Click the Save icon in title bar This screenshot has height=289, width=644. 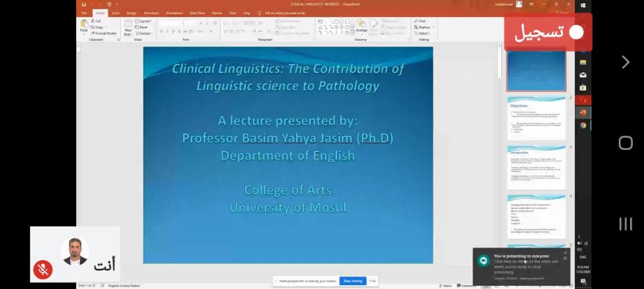[84, 4]
